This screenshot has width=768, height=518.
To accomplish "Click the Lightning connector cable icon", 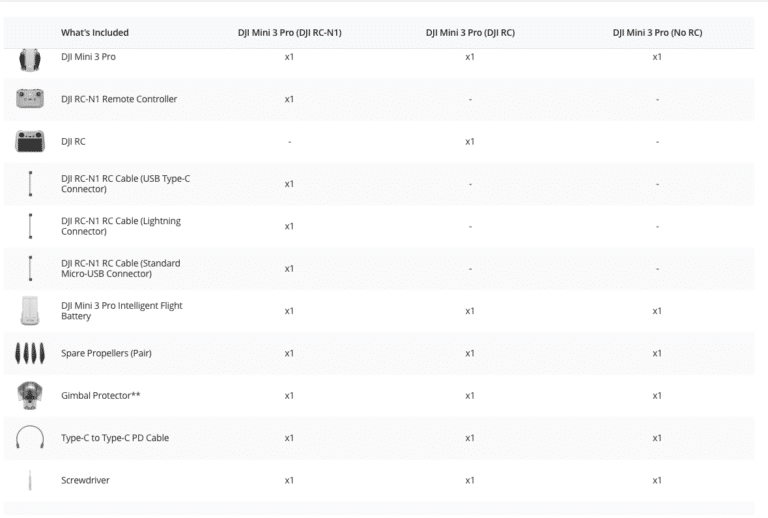I will click(x=31, y=226).
